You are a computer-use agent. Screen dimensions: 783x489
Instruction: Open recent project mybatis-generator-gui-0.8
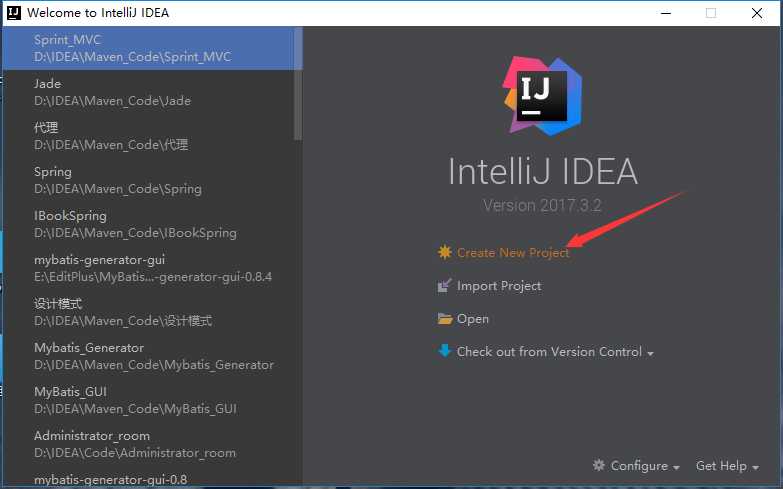pos(149,478)
